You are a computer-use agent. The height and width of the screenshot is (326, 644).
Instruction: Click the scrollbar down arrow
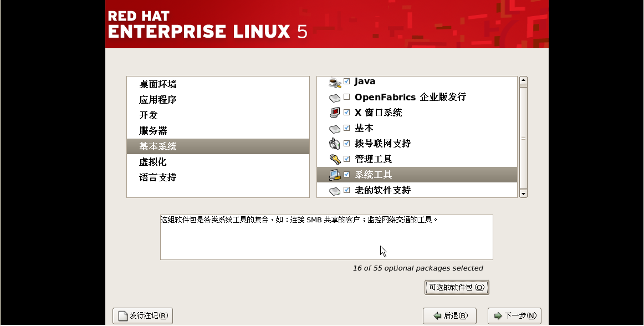pos(522,193)
